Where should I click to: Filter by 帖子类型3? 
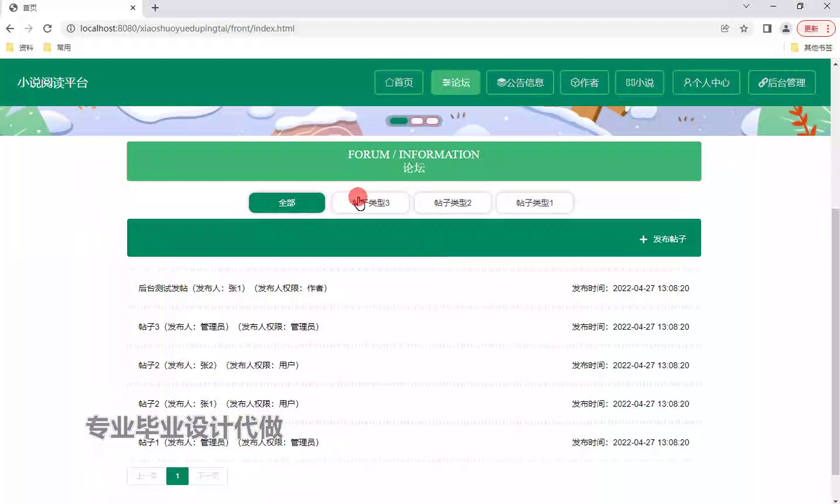(x=370, y=202)
